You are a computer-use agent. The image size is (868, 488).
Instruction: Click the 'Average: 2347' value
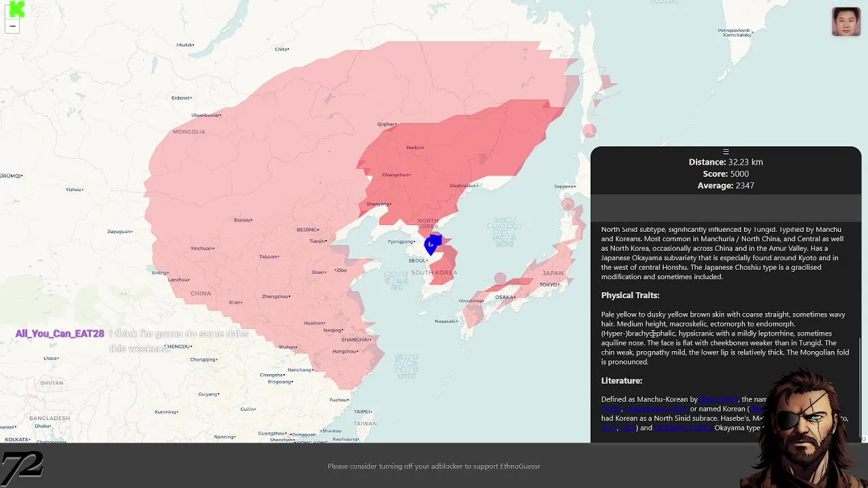[x=726, y=185]
